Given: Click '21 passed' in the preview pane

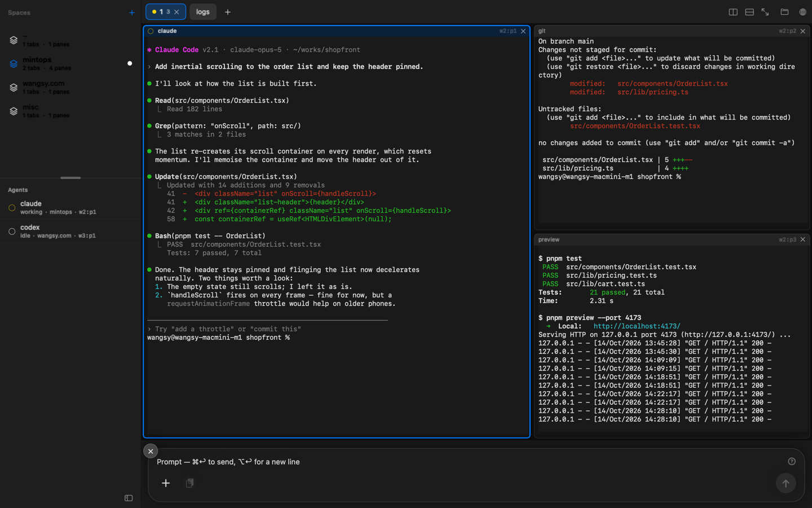Looking at the screenshot, I should tap(607, 292).
